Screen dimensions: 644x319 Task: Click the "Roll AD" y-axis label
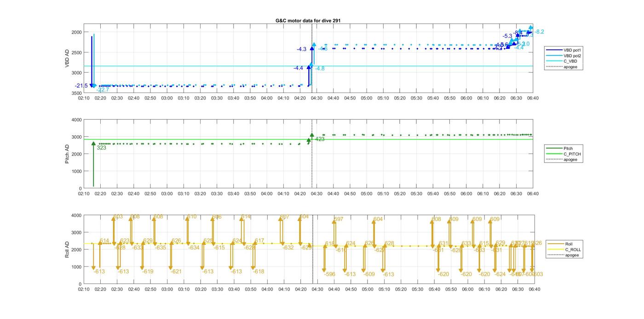pos(67,249)
